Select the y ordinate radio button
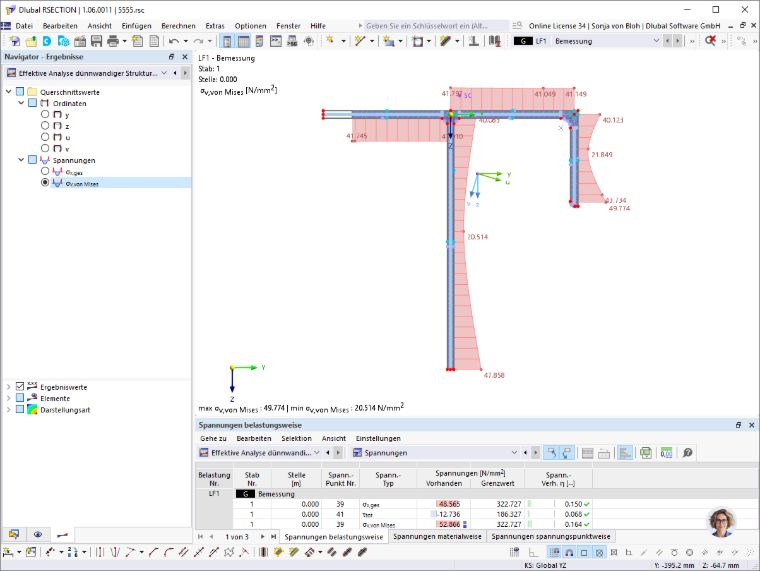This screenshot has width=760, height=571. 45,114
